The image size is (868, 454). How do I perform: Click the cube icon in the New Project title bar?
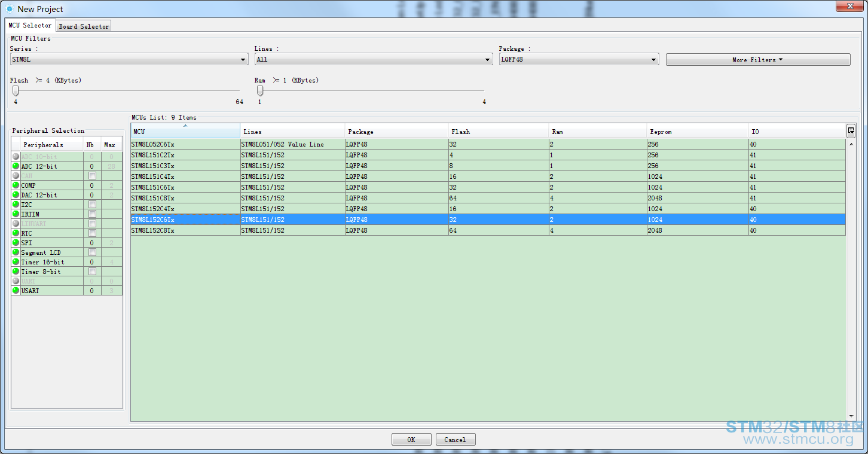[x=10, y=9]
